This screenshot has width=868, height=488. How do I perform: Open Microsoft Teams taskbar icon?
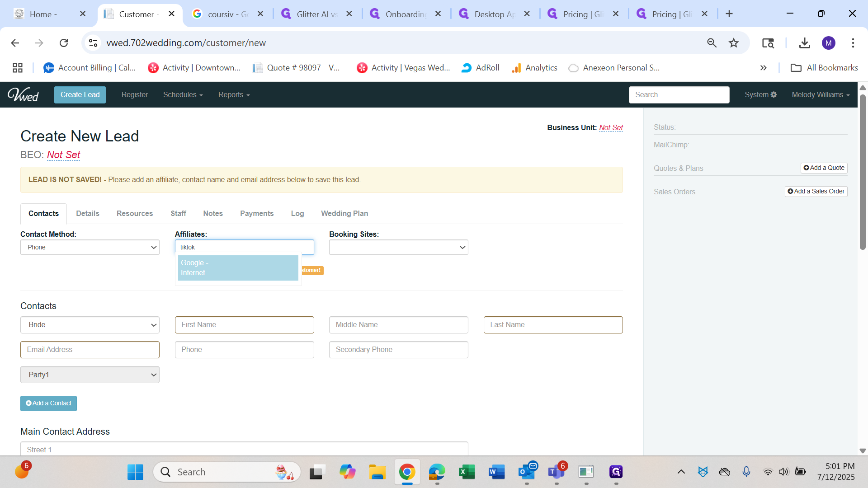coord(556,472)
